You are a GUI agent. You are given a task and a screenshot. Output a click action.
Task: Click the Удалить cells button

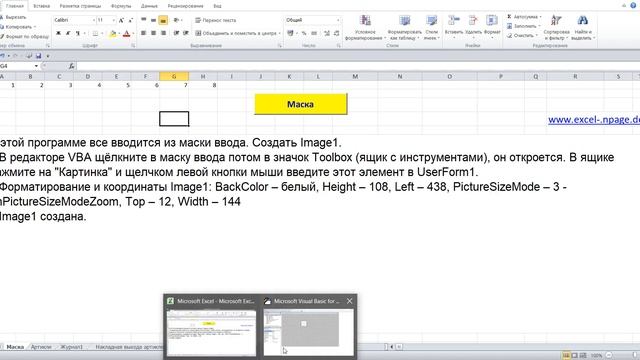473,27
